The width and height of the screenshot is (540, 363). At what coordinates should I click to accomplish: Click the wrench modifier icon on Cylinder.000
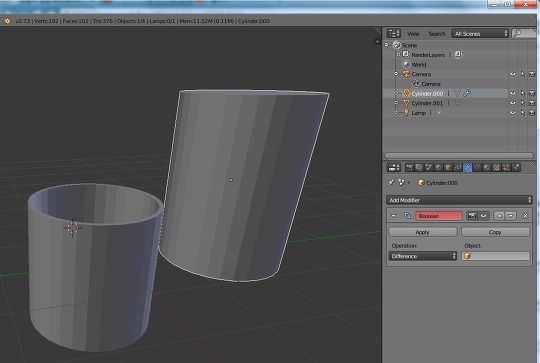coord(467,93)
